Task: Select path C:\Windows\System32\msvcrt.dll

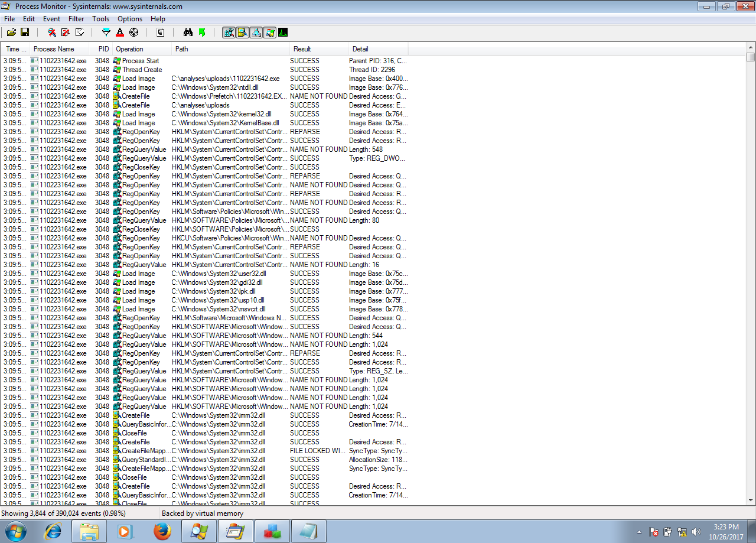Action: (219, 309)
